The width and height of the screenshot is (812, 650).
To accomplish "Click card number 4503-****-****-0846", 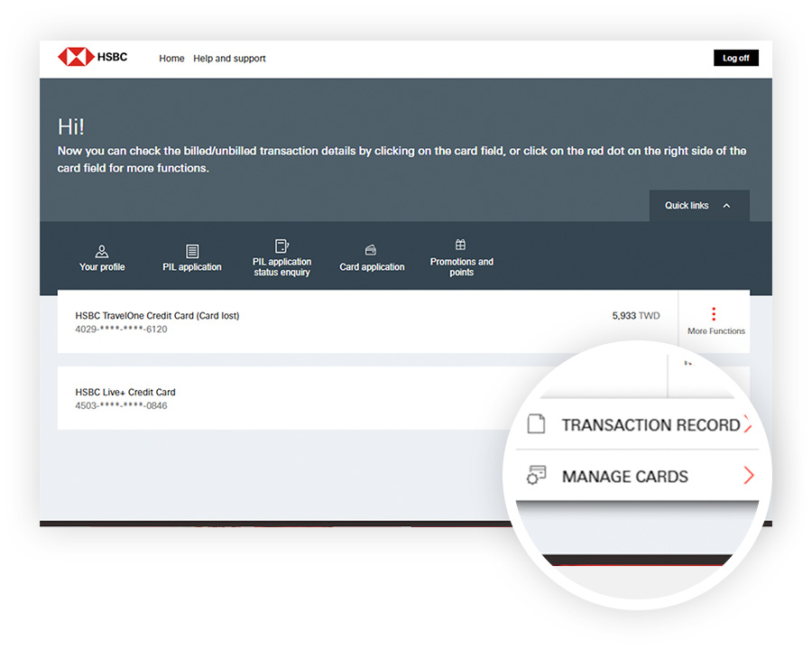I will coord(121,406).
